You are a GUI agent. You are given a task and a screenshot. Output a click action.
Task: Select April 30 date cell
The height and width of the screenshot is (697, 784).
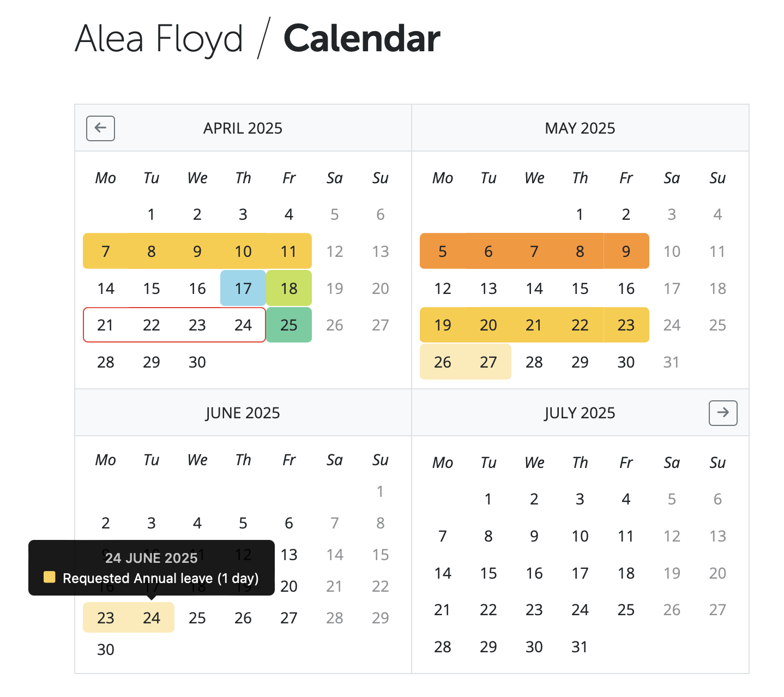click(197, 362)
